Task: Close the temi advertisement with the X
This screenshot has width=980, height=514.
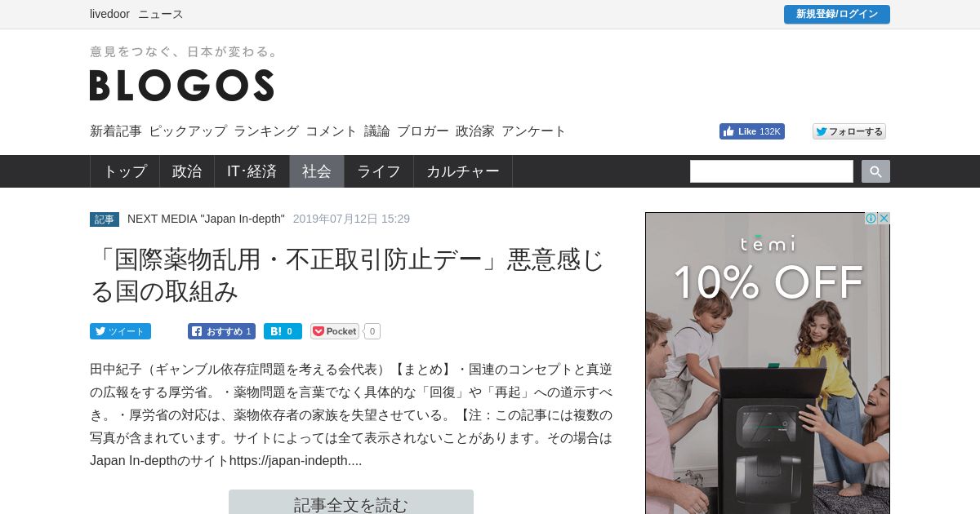Action: pyautogui.click(x=884, y=219)
